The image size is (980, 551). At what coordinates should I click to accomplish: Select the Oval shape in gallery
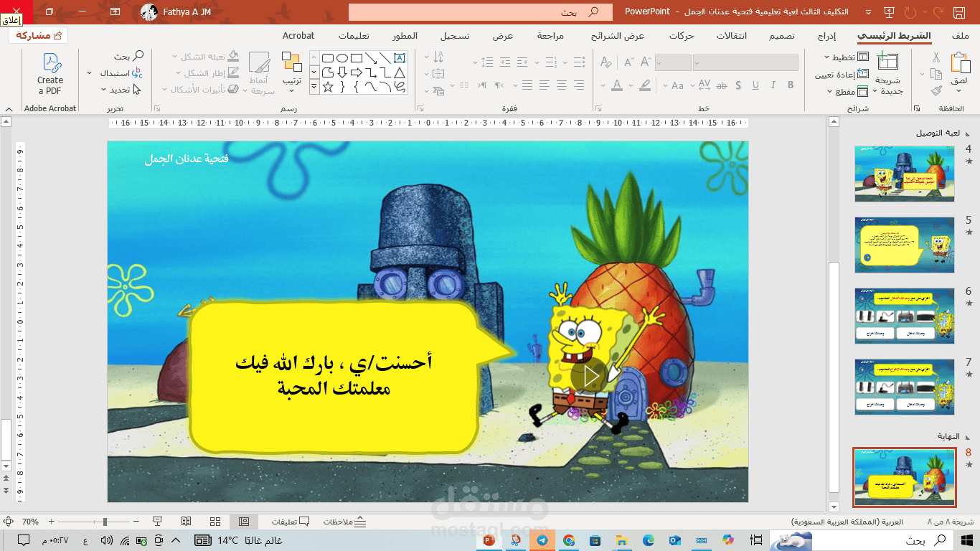point(342,58)
